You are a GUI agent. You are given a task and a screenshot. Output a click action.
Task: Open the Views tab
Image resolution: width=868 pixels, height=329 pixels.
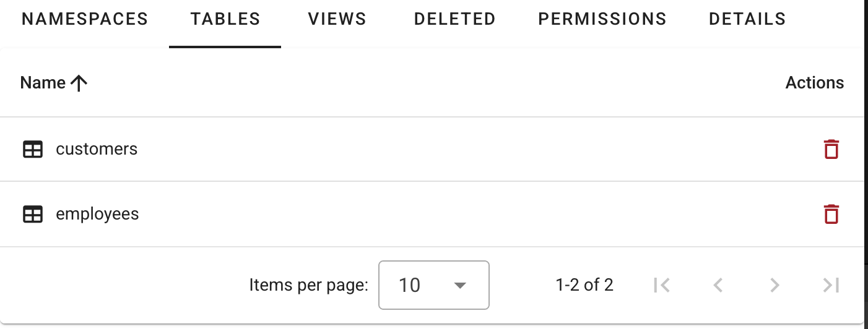click(x=337, y=19)
